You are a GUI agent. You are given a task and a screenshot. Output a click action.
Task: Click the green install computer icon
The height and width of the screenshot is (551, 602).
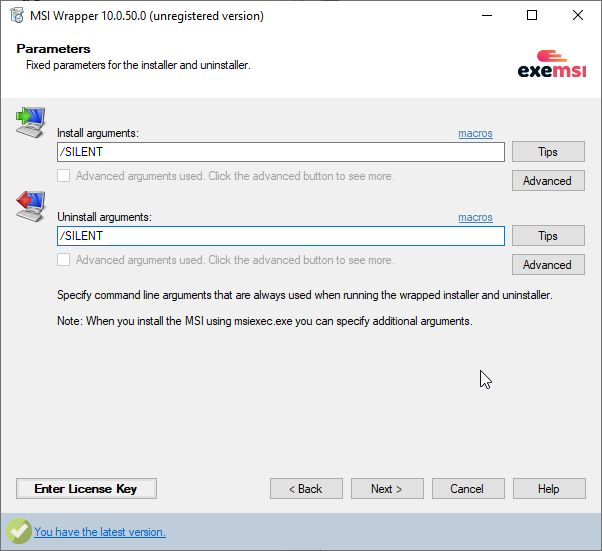(x=31, y=122)
